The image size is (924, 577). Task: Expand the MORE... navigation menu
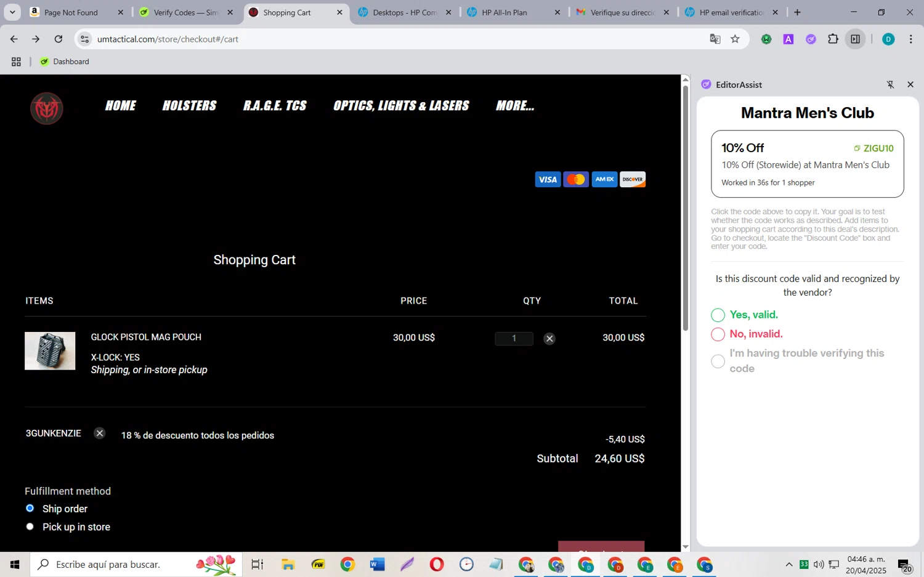515,106
